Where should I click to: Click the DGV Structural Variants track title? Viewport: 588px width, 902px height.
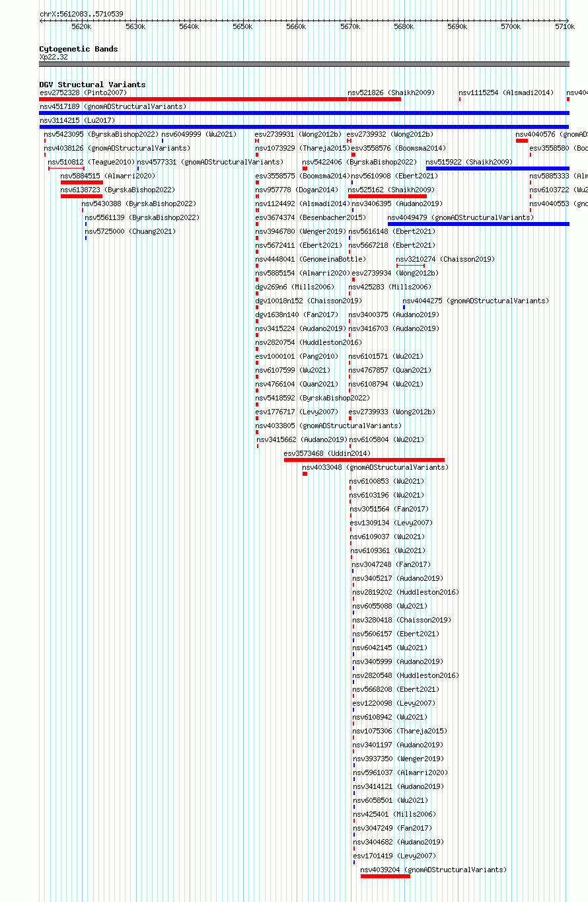pos(92,85)
